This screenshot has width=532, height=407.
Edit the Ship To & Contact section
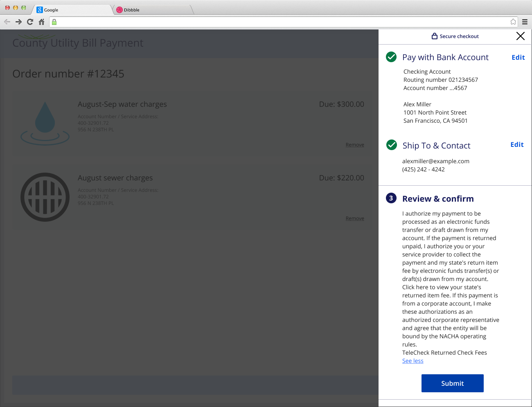[x=517, y=145]
